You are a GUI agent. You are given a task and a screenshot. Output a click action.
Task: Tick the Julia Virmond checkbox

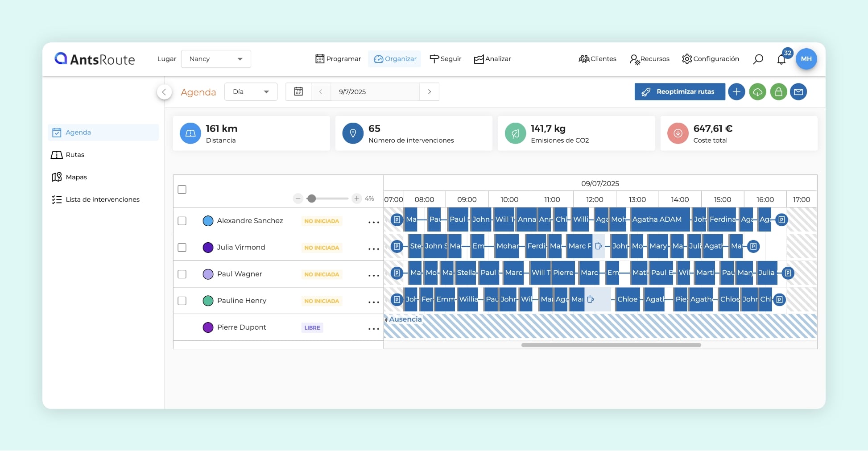(x=182, y=248)
